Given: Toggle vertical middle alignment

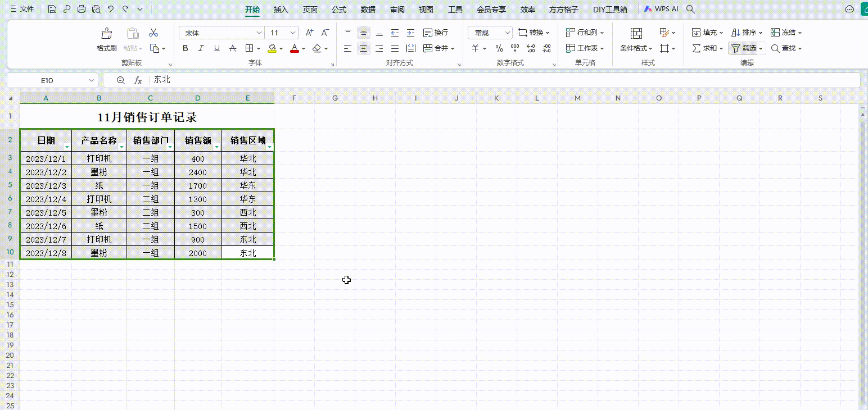Looking at the screenshot, I should [364, 33].
